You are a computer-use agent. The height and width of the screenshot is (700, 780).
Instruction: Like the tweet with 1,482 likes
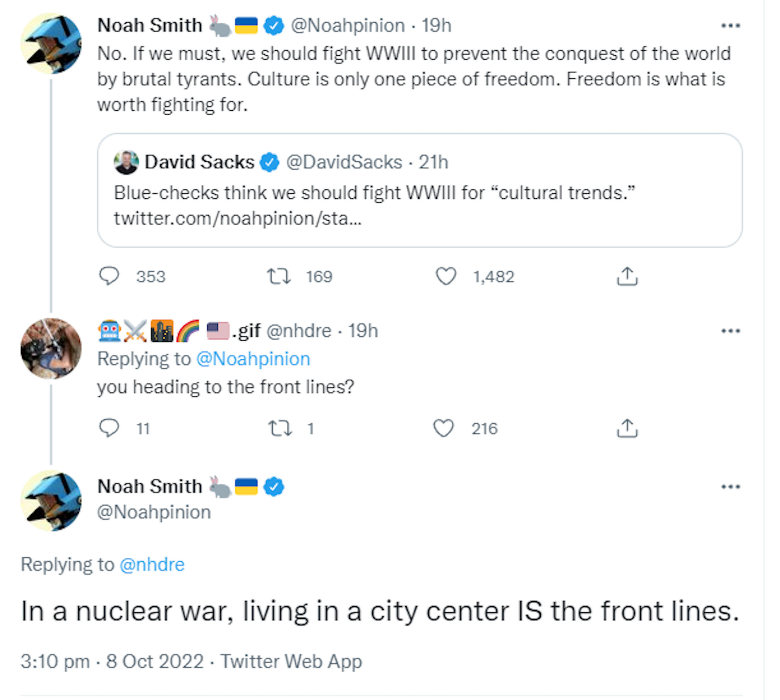point(446,276)
